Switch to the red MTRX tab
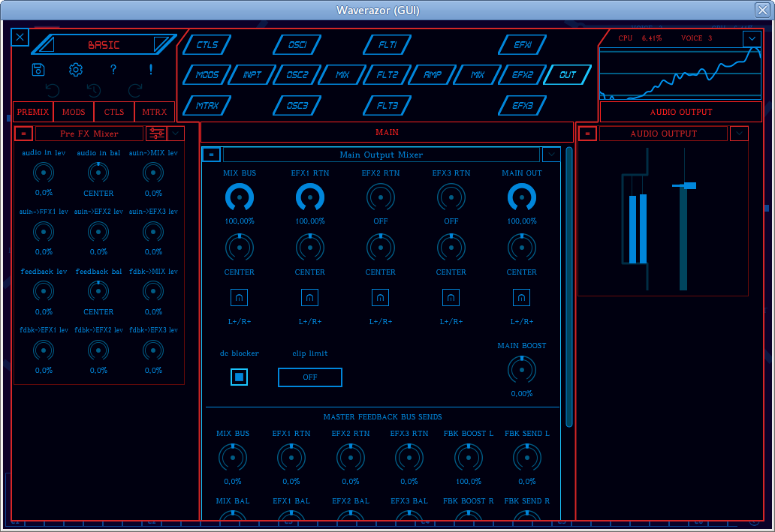This screenshot has width=775, height=532. click(155, 112)
